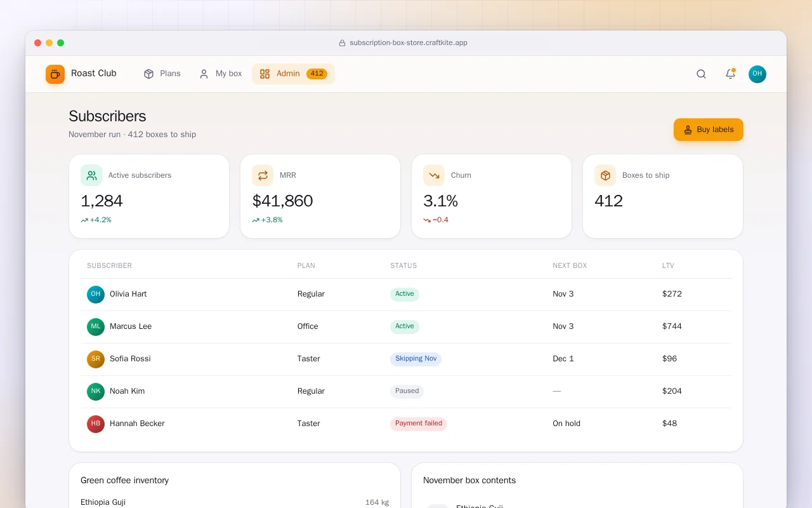
Task: Click Marcus Lee's ML avatar
Action: coord(96,327)
